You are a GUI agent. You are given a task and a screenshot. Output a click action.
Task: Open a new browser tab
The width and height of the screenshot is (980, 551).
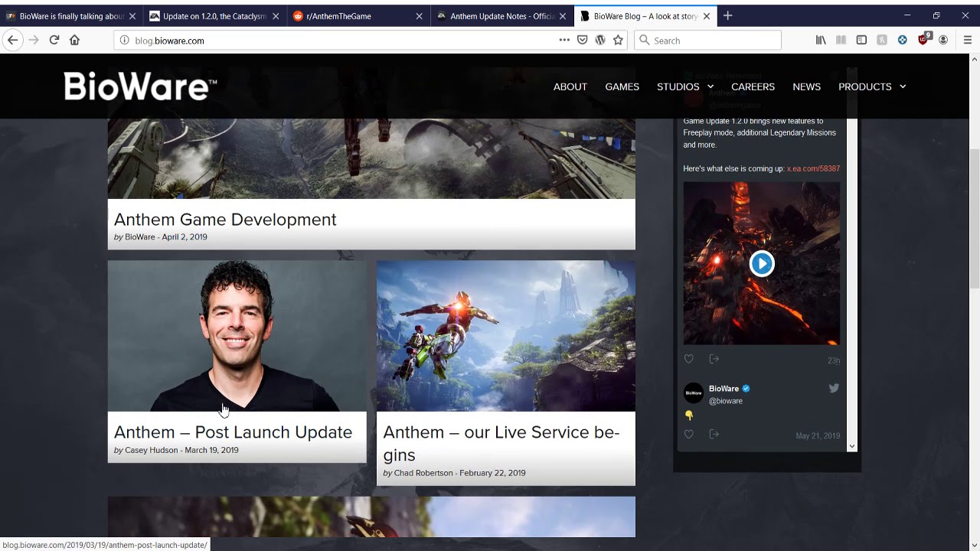tap(727, 15)
